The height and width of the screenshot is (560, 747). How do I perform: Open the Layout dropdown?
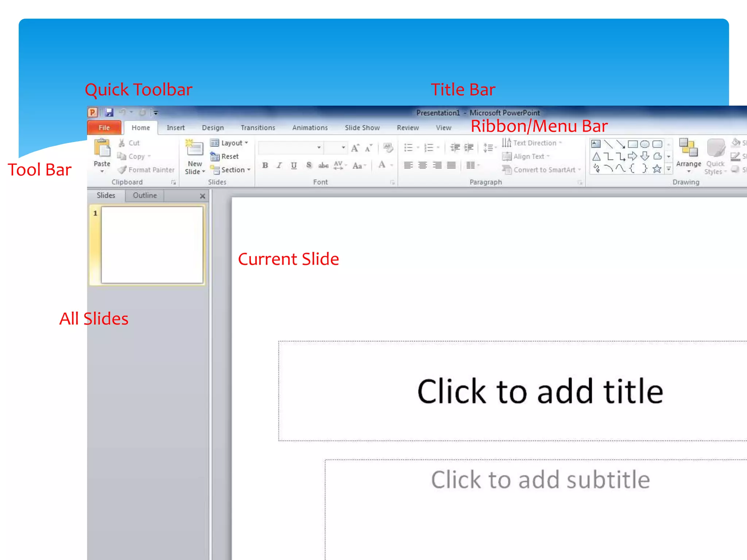[x=230, y=143]
